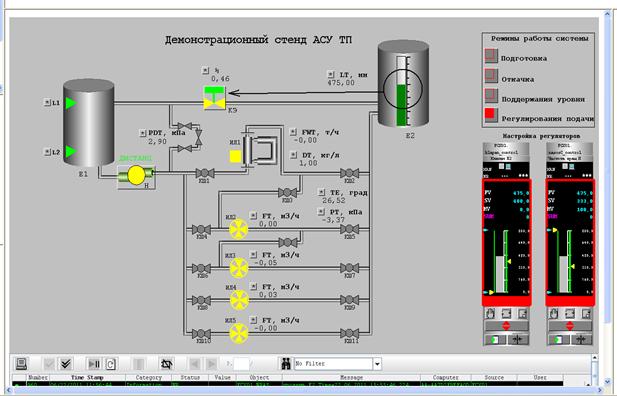Sort alarms by Category column header
Image resolution: width=617 pixels, height=396 pixels.
coord(149,377)
